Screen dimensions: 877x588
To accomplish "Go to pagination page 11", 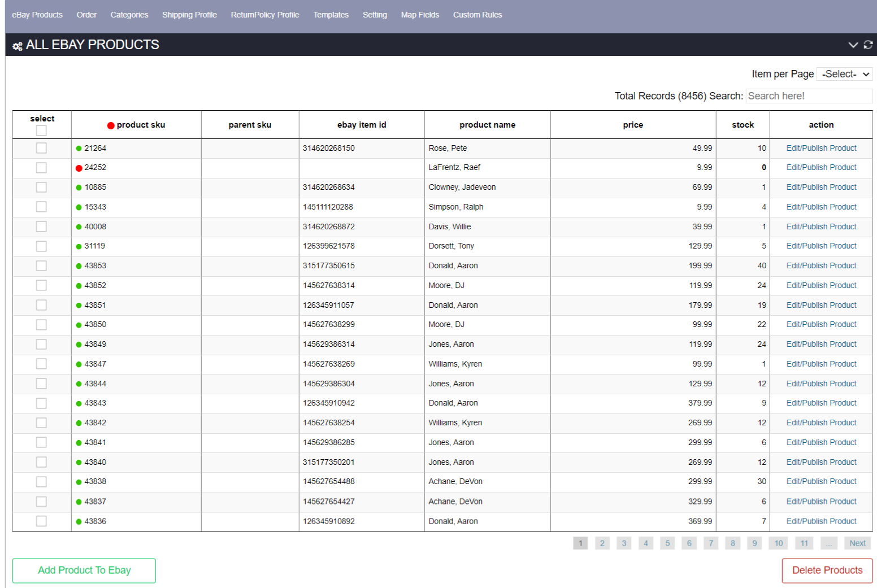I will pos(804,543).
